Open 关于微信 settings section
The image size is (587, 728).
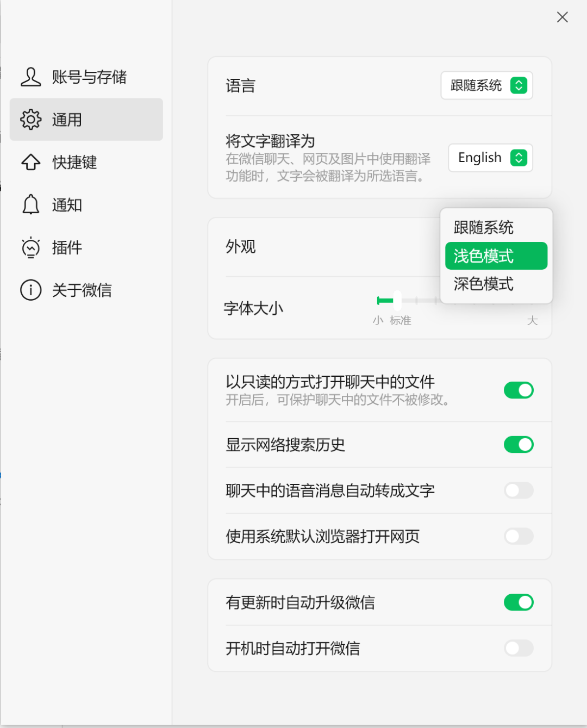pos(82,290)
